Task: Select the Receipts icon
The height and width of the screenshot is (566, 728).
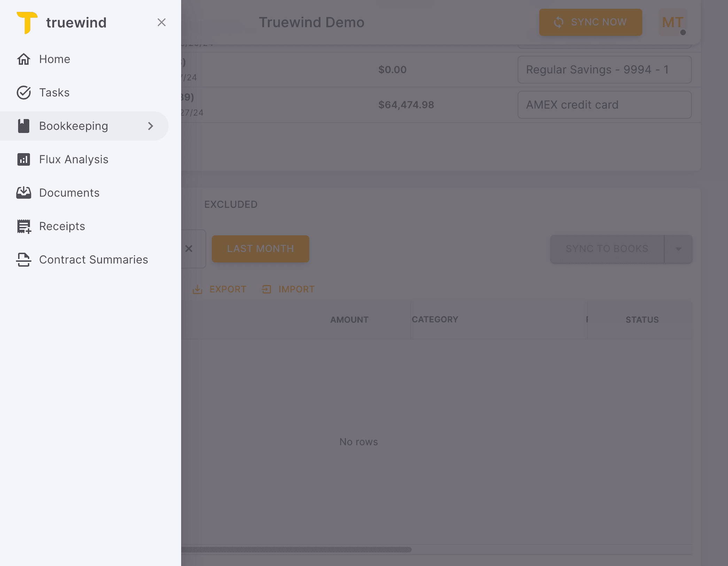Action: [24, 226]
